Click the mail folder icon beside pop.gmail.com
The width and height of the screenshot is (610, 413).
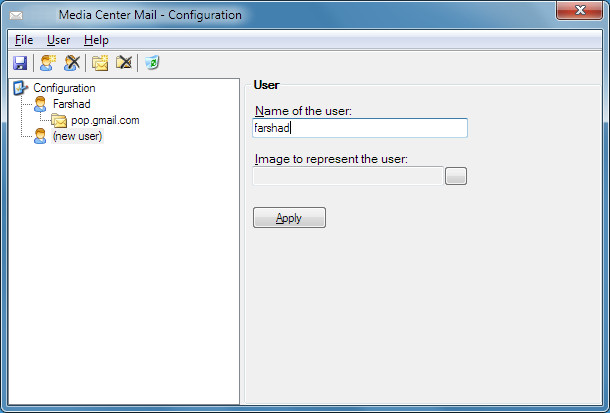[59, 121]
